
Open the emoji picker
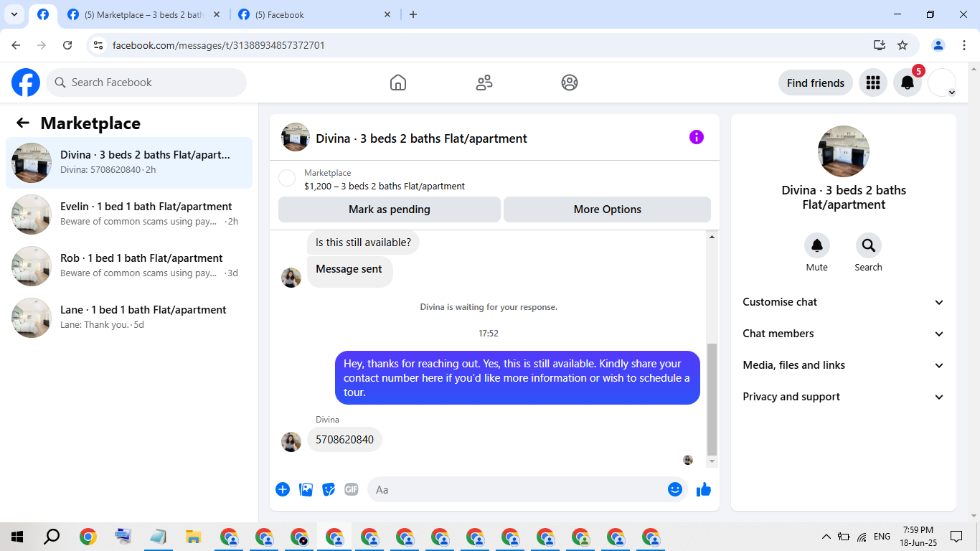tap(674, 489)
